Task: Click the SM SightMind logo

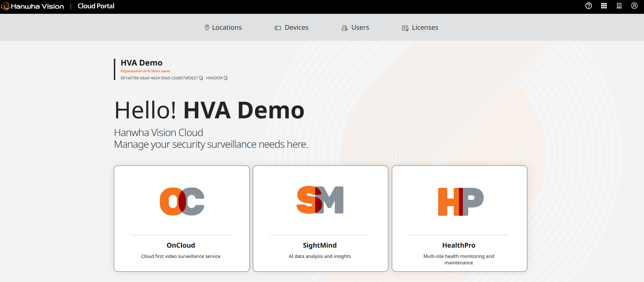Action: 320,200
